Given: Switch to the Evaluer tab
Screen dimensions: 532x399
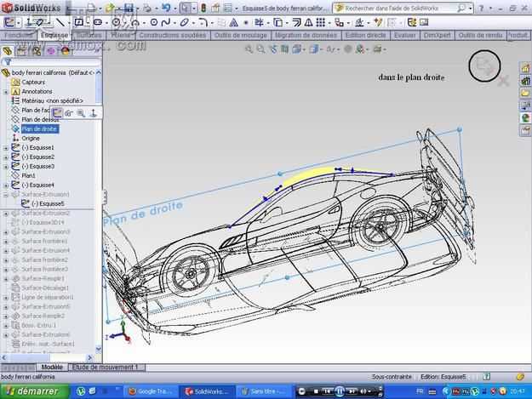Looking at the screenshot, I should 405,35.
